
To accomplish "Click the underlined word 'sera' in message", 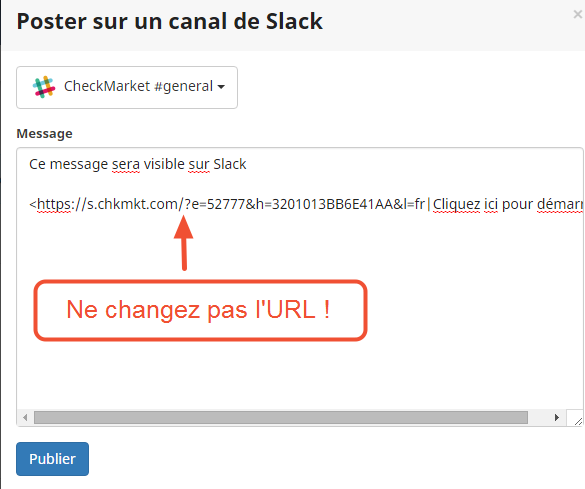I will pyautogui.click(x=126, y=164).
